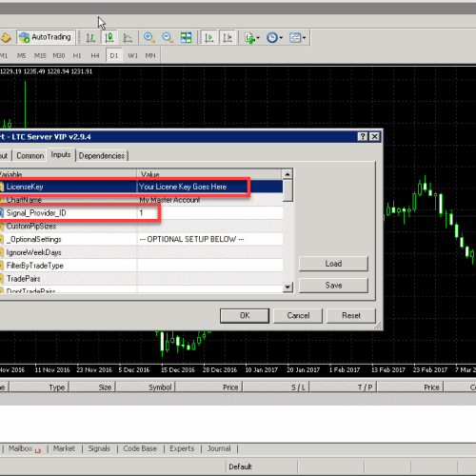The height and width of the screenshot is (476, 476).
Task: Open the Mailbox terminal tab
Action: click(x=25, y=448)
